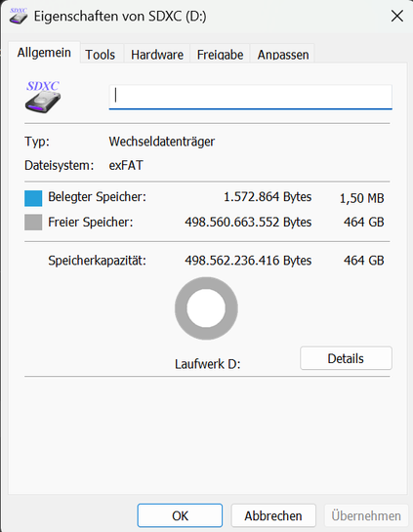Click the Übernehmen button

click(366, 515)
